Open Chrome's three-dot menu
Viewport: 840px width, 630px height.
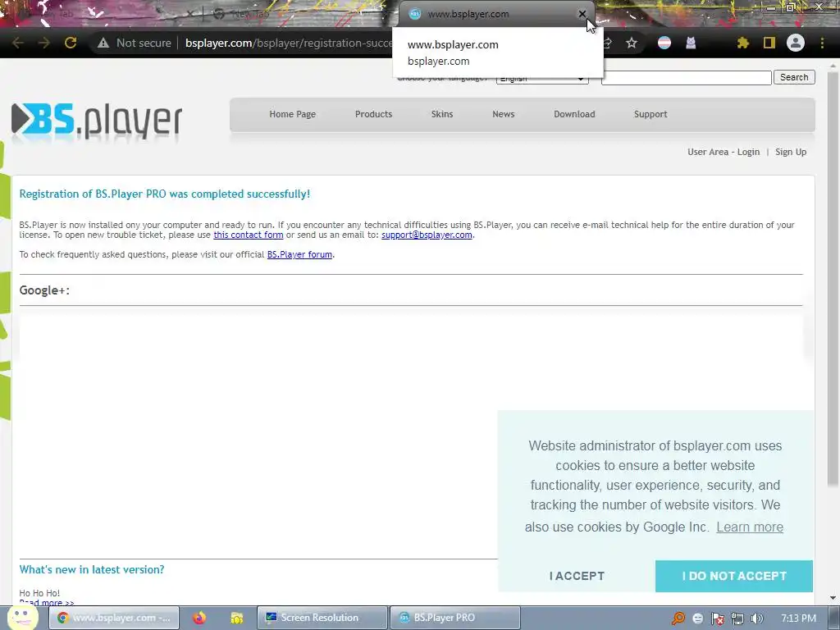(x=822, y=43)
